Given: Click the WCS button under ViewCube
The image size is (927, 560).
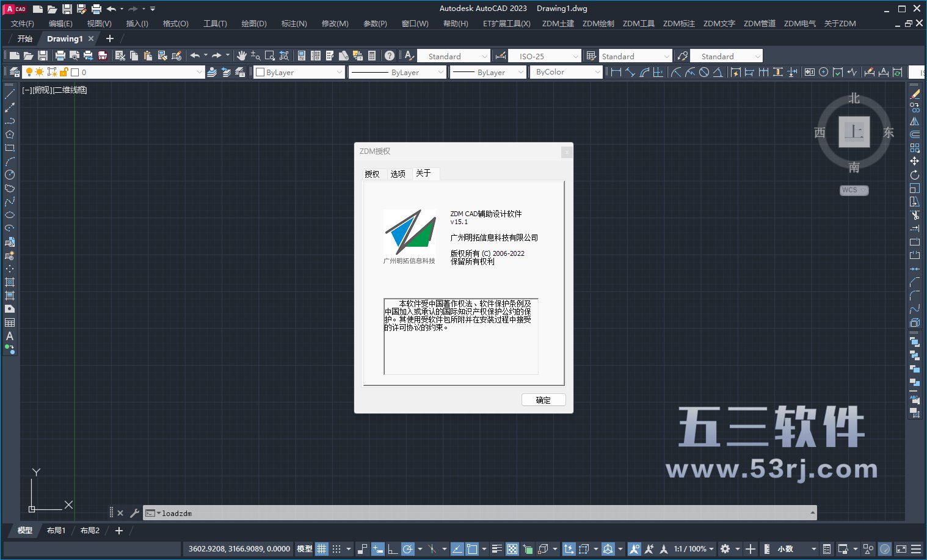Looking at the screenshot, I should (x=853, y=190).
